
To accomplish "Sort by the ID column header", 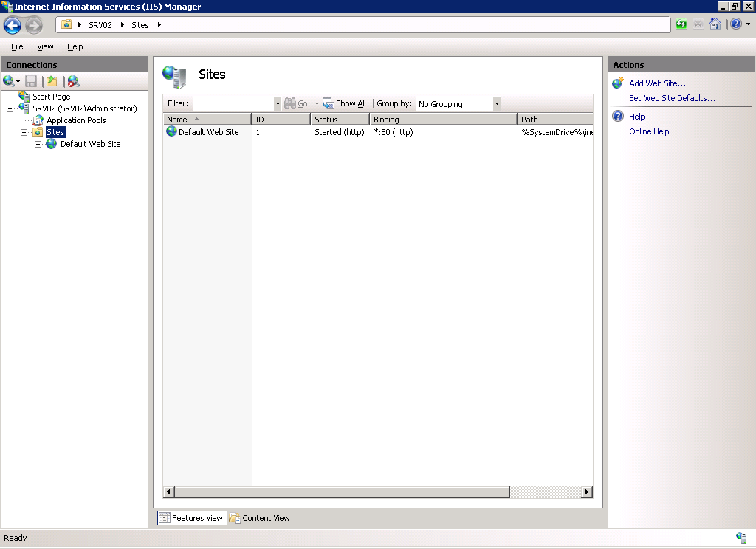I will click(281, 119).
